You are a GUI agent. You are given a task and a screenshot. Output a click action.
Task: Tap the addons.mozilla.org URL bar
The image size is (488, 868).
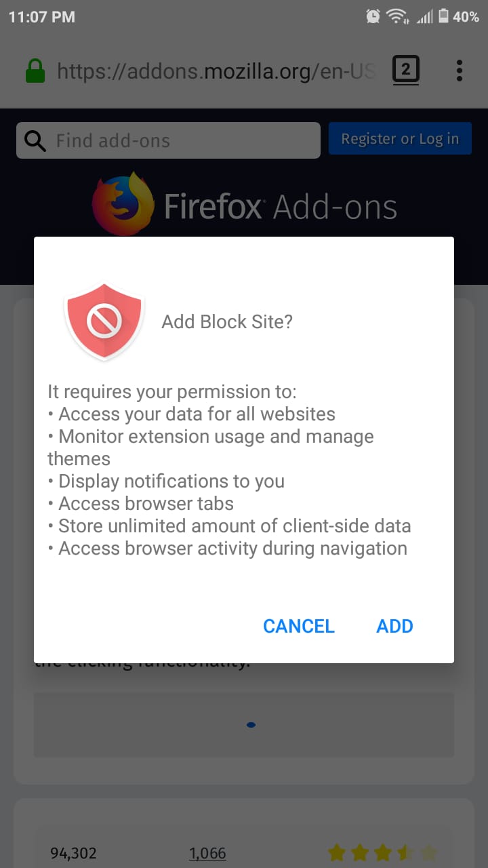pos(216,71)
